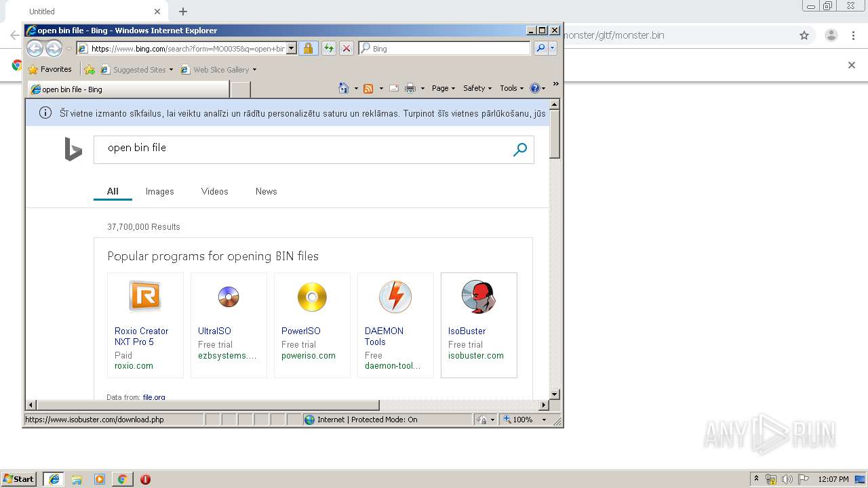Open the Tools menu dropdown
This screenshot has width=868, height=488.
point(512,88)
